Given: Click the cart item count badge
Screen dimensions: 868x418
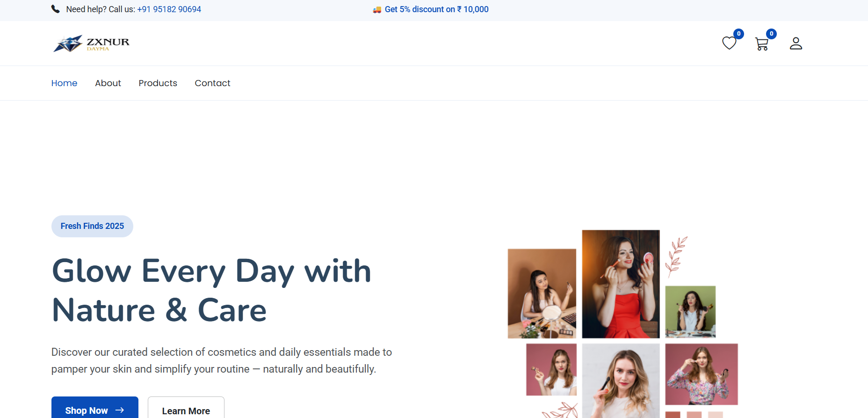Looking at the screenshot, I should 771,34.
